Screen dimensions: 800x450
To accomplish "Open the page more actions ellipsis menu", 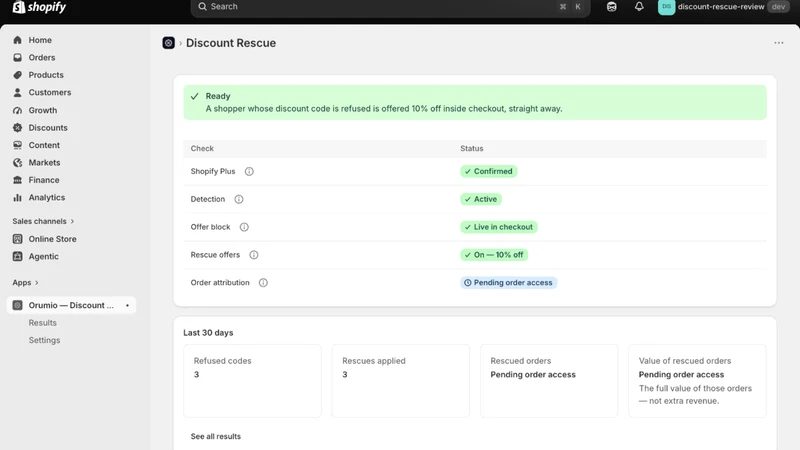I will [779, 43].
